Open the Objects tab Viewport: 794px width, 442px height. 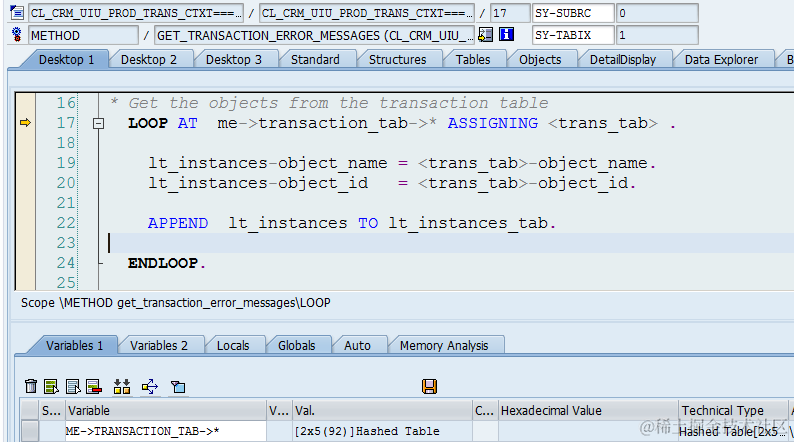coord(540,60)
